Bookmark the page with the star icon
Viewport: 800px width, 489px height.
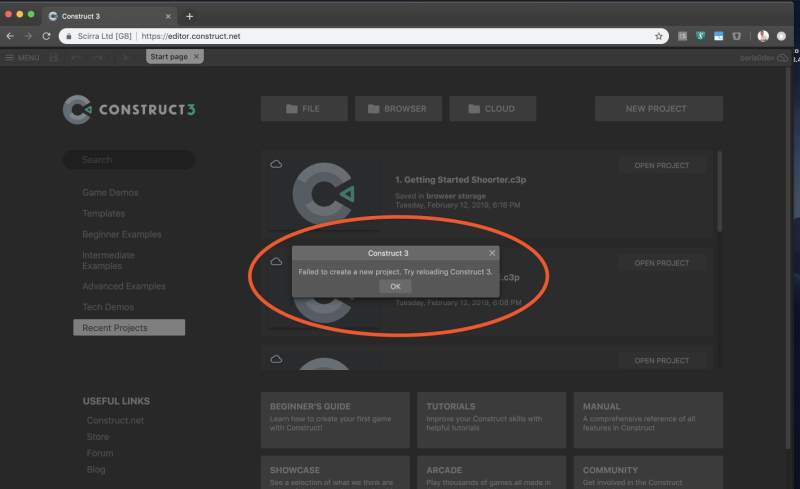[659, 36]
